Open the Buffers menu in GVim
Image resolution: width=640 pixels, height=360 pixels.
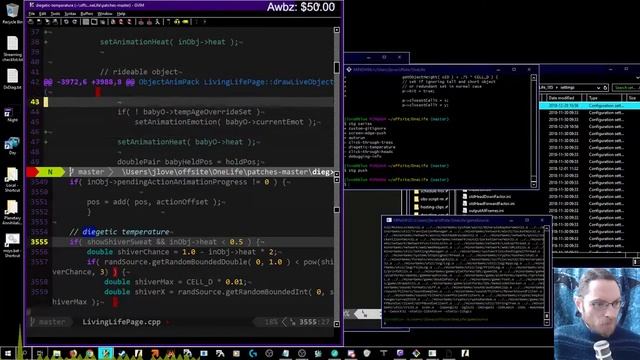(x=87, y=14)
